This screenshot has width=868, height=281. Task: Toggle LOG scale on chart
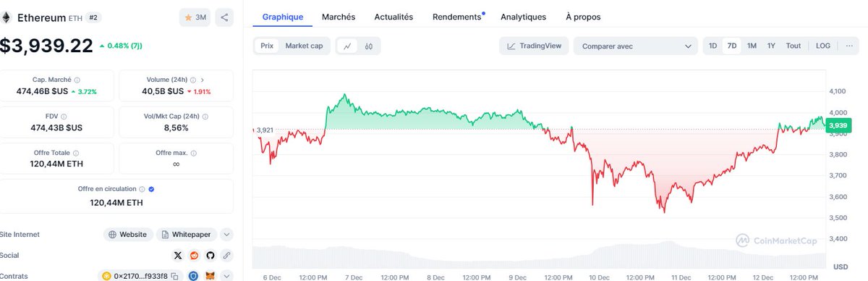point(823,46)
